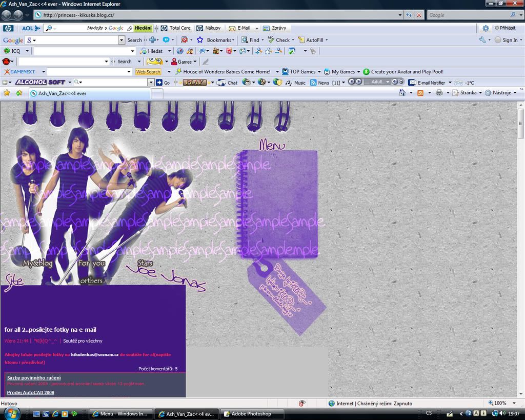Toggle the popup blocker icon in Google toolbar
The image size is (525, 420).
(184, 40)
